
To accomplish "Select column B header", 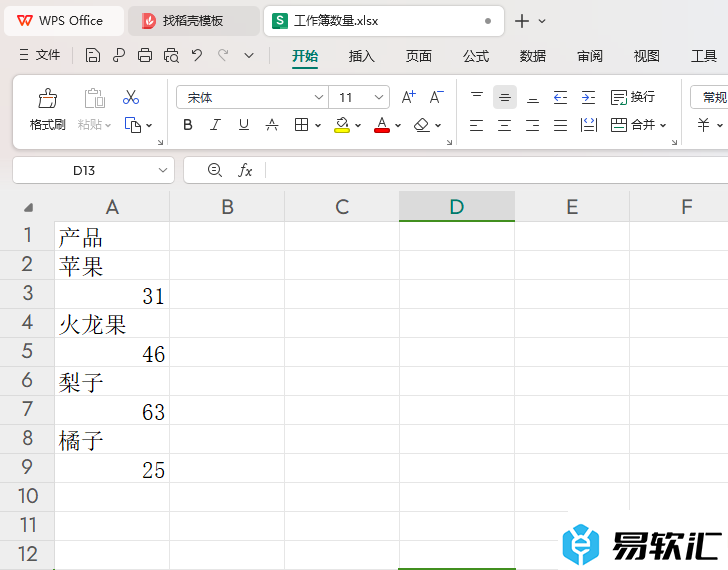I will pyautogui.click(x=227, y=207).
